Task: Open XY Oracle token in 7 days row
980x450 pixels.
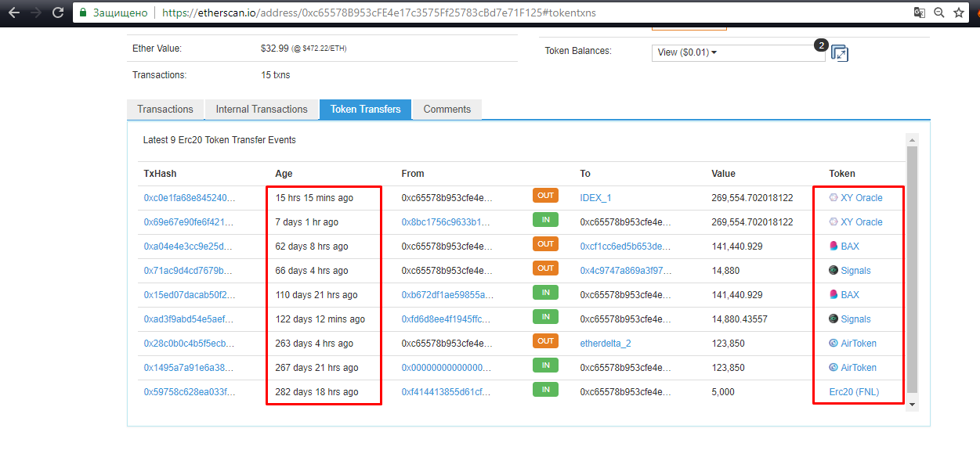Action: 861,222
